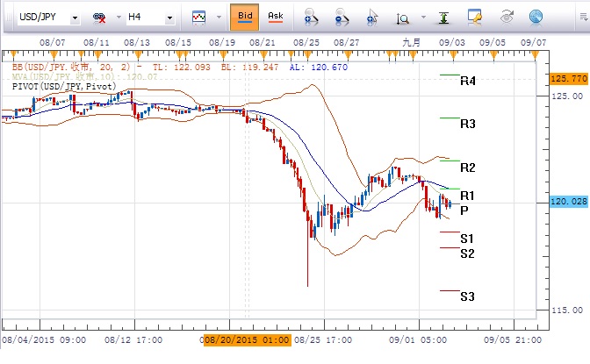The width and height of the screenshot is (590, 364).
Task: Click the zoom in magnifier icon
Action: click(x=311, y=18)
